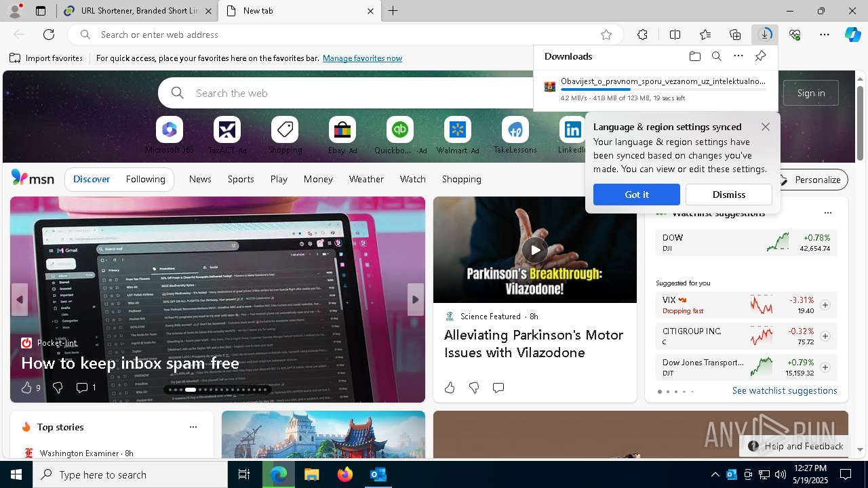The width and height of the screenshot is (868, 488).
Task: Open File Explorer from taskbar
Action: click(x=311, y=474)
